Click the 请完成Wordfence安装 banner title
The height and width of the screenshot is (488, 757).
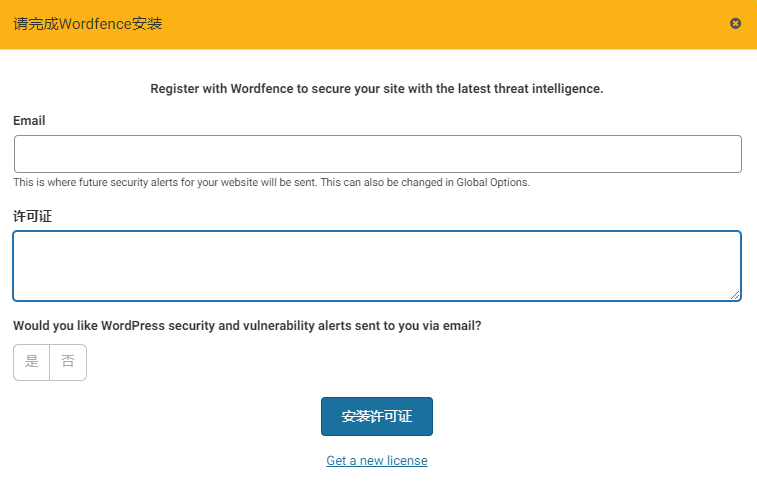87,24
